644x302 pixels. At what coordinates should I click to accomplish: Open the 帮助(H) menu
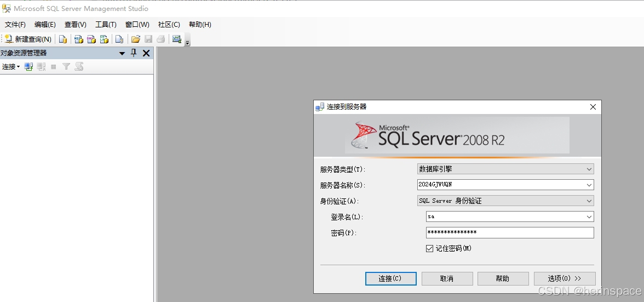tap(200, 25)
